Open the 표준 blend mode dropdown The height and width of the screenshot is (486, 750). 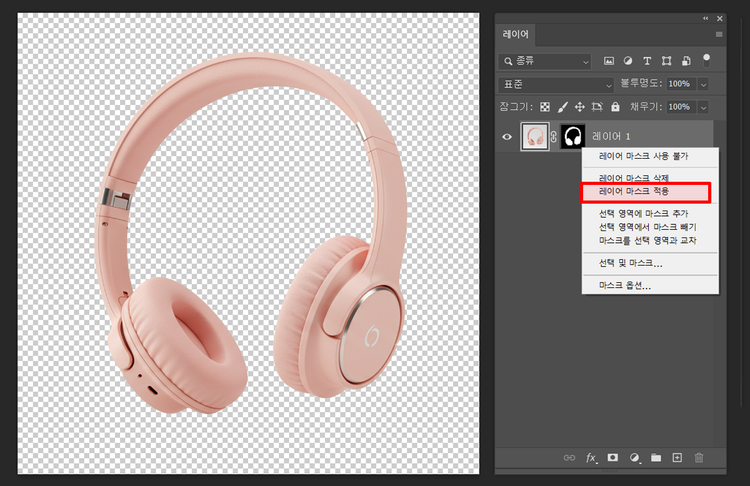(556, 85)
